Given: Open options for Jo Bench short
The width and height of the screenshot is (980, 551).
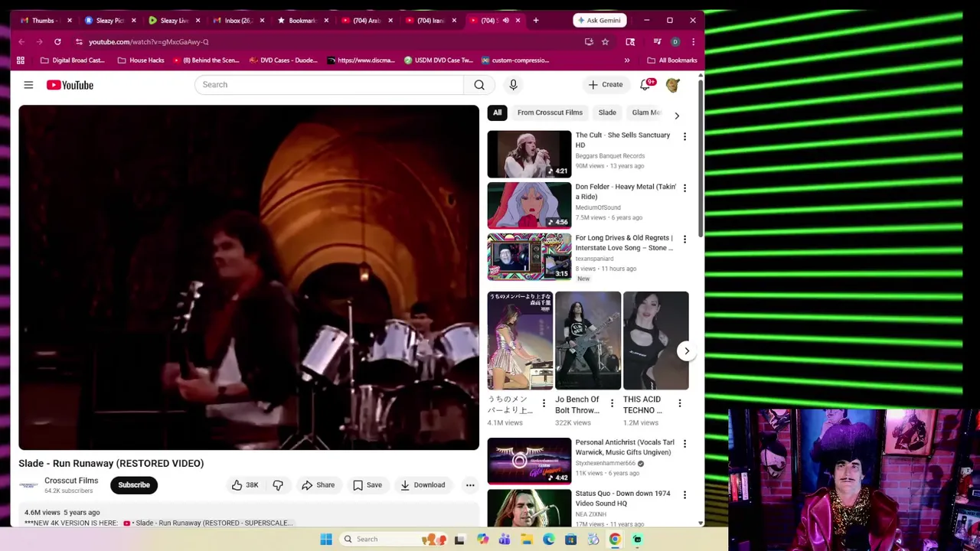Looking at the screenshot, I should tap(612, 403).
